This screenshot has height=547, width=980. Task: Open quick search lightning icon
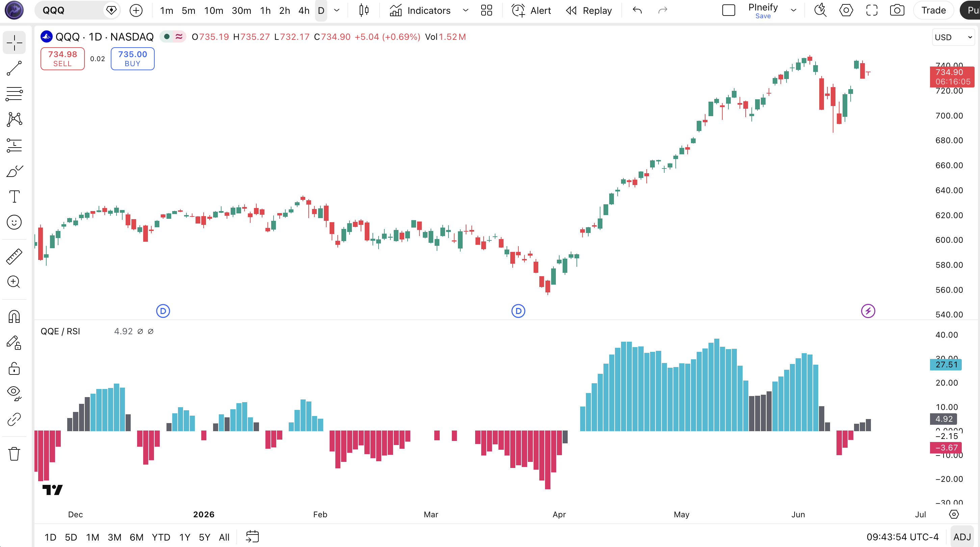[820, 10]
